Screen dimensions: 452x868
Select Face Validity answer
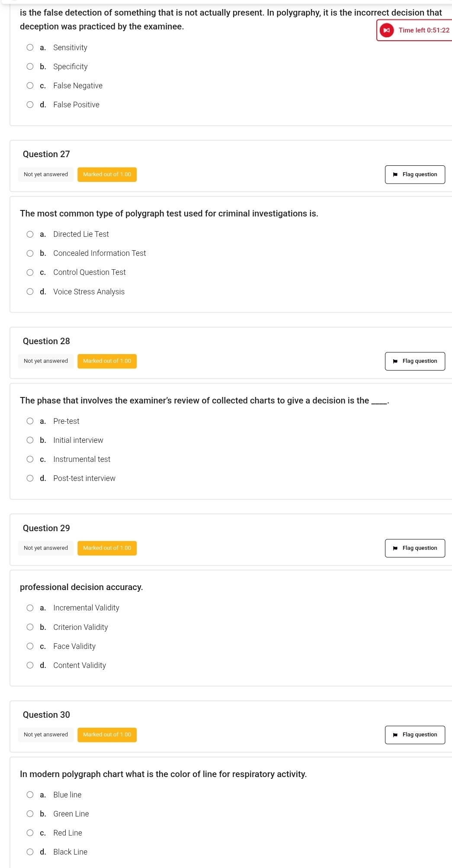coord(30,646)
